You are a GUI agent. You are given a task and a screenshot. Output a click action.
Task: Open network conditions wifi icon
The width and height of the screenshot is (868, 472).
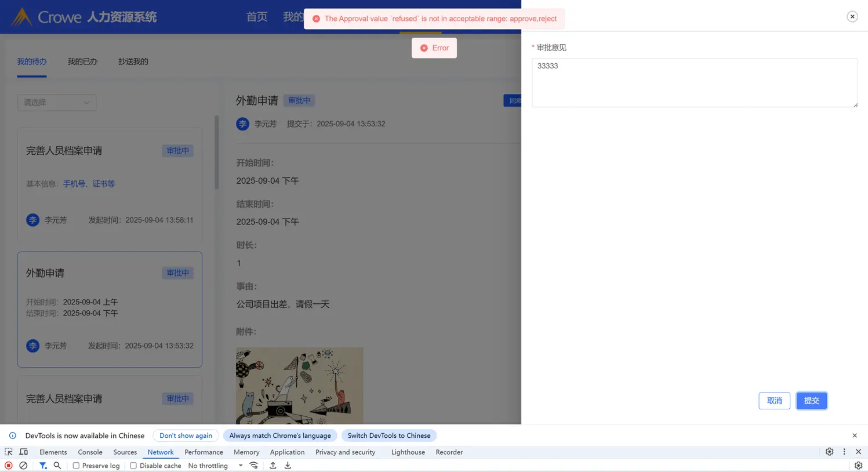pos(254,466)
